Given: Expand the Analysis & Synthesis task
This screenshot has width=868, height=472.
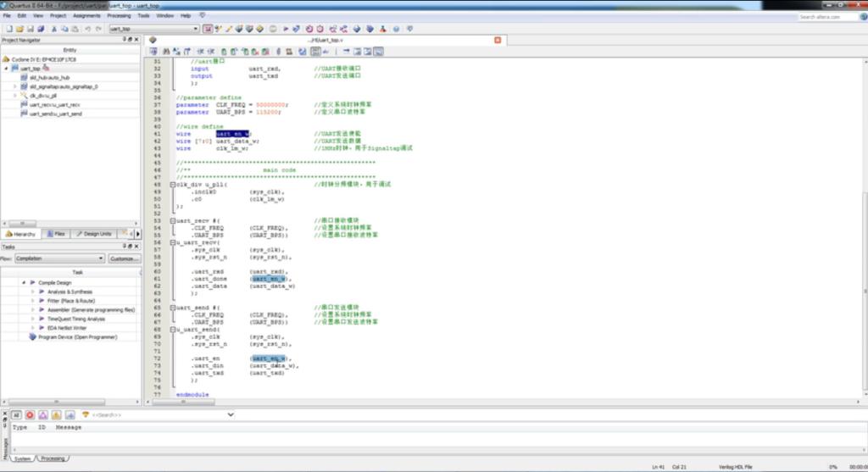Looking at the screenshot, I should 33,292.
